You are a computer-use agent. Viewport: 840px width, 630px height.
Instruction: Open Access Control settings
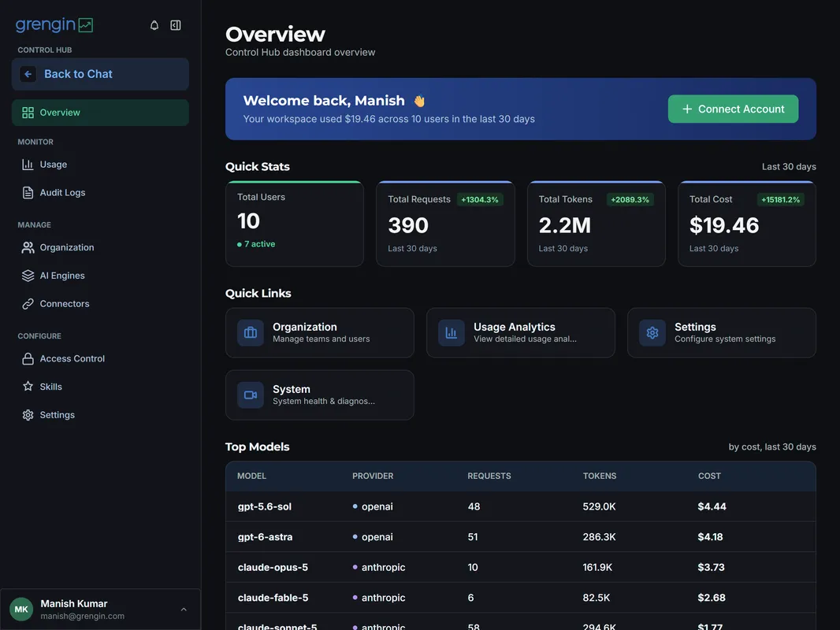[x=100, y=358]
